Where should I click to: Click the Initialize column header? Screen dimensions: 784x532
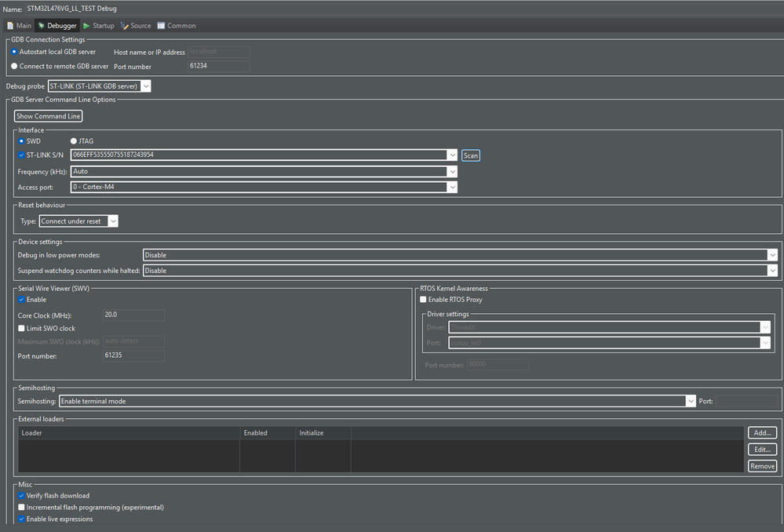click(323, 433)
